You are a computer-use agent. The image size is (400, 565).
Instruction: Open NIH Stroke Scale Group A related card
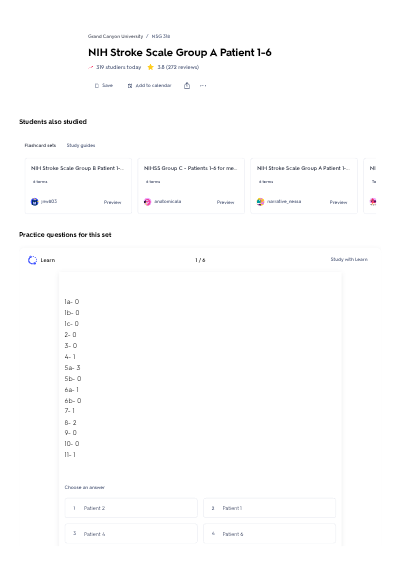point(304,186)
